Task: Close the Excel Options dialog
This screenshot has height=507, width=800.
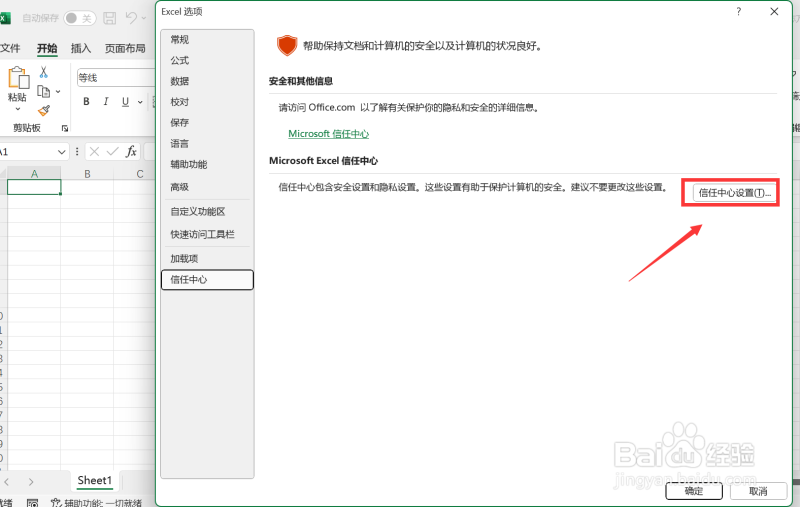Action: tap(774, 12)
